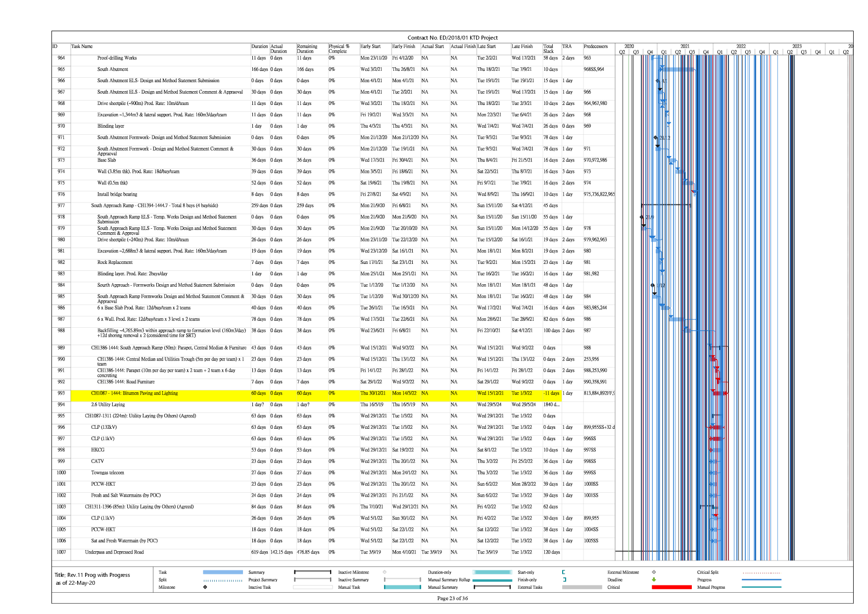Image resolution: width=868 pixels, height=614 pixels.
Task: Click the green Deadline arrow in legend
Action: [654, 580]
